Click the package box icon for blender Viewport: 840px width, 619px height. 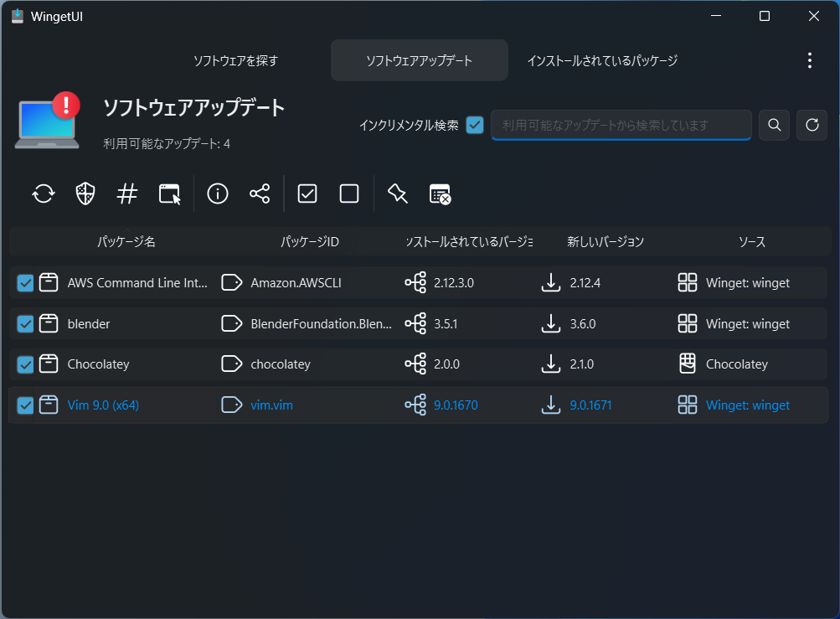[49, 323]
